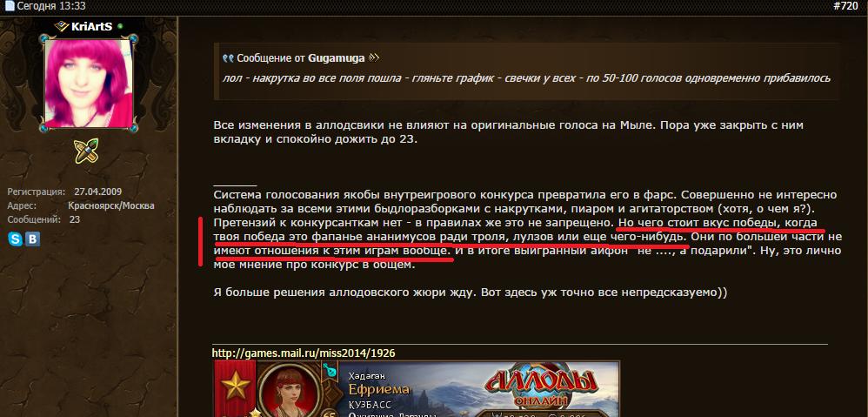The width and height of the screenshot is (868, 417).
Task: Click the crossed brush and pencil badge
Action: point(86,151)
